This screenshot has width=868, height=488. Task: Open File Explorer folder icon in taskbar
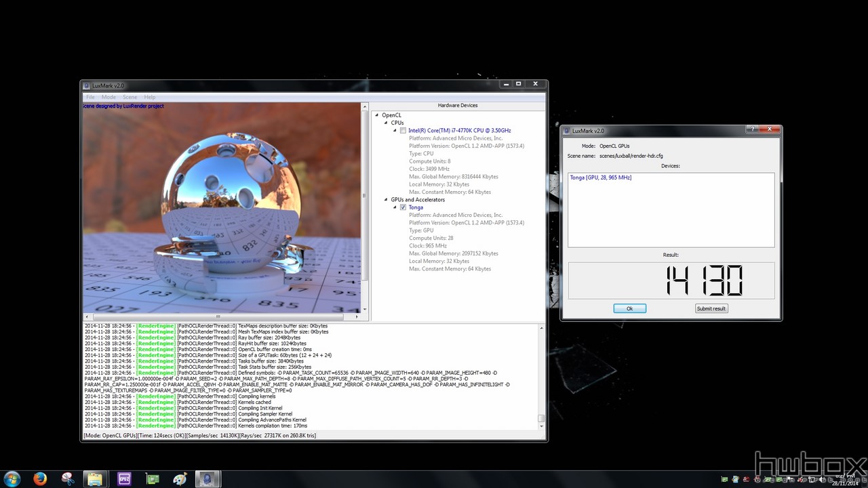[96, 479]
